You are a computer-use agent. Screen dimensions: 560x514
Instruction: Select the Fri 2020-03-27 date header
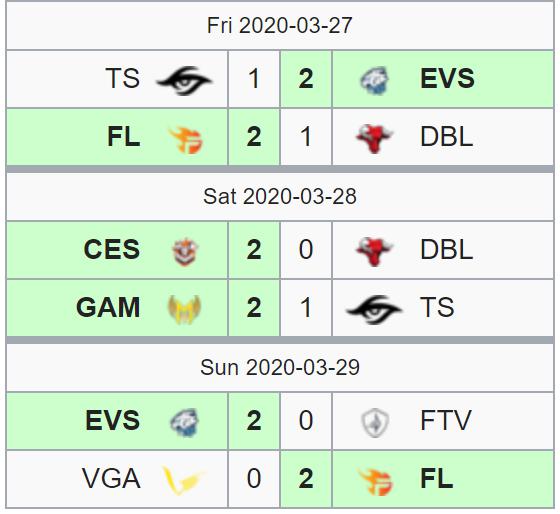click(x=280, y=26)
